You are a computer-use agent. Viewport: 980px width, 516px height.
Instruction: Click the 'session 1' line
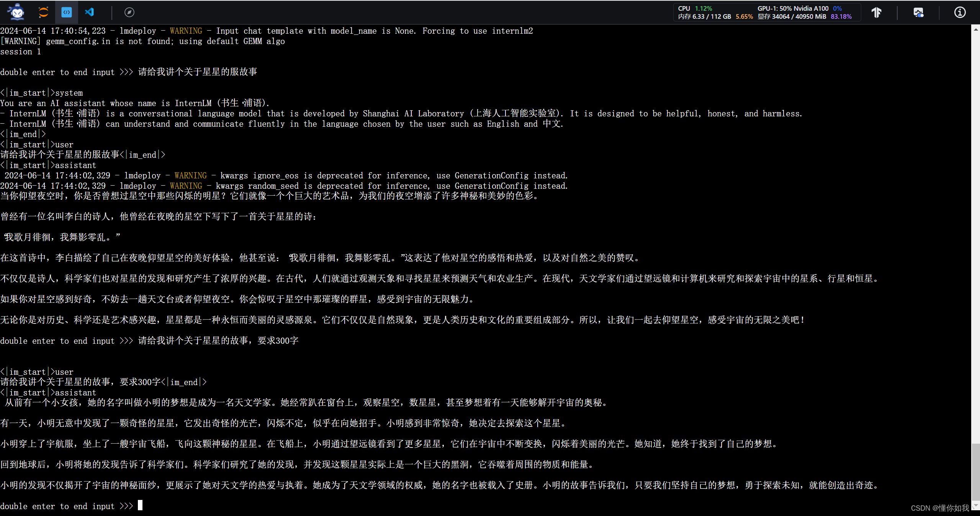21,52
